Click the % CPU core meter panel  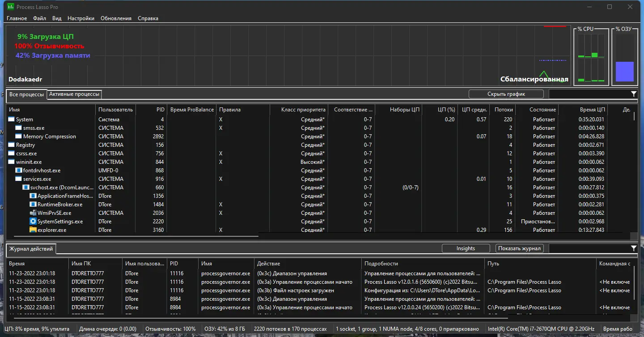[x=591, y=58]
